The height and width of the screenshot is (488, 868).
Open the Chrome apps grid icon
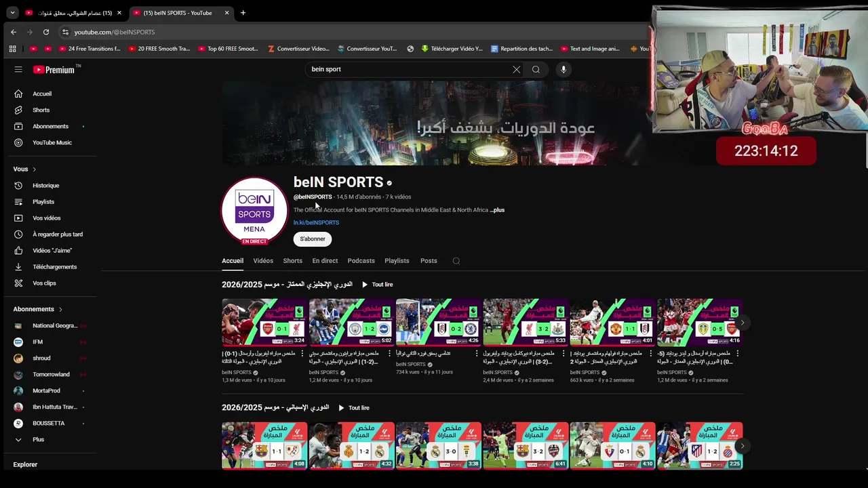tap(12, 49)
